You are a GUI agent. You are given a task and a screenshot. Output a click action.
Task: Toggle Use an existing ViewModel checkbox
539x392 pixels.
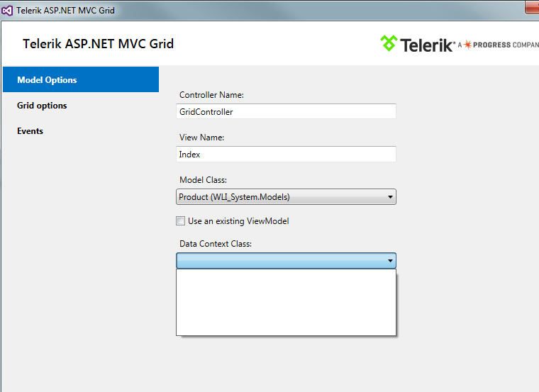pos(180,221)
